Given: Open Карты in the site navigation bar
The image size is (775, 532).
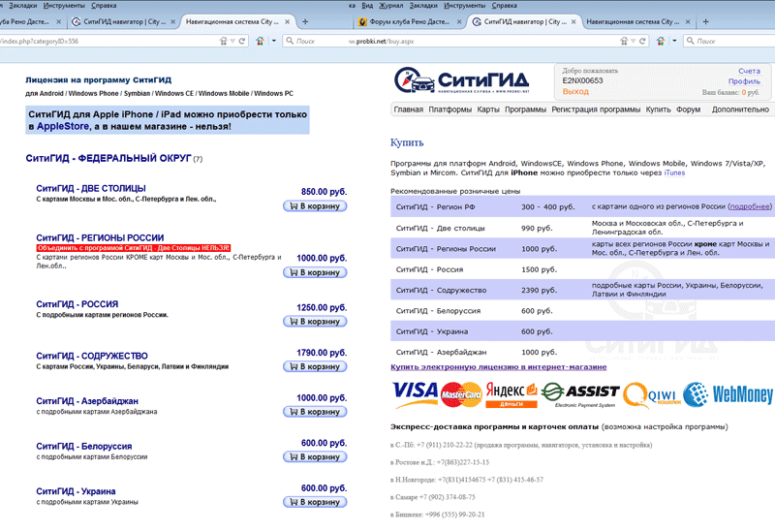Looking at the screenshot, I should pos(488,110).
